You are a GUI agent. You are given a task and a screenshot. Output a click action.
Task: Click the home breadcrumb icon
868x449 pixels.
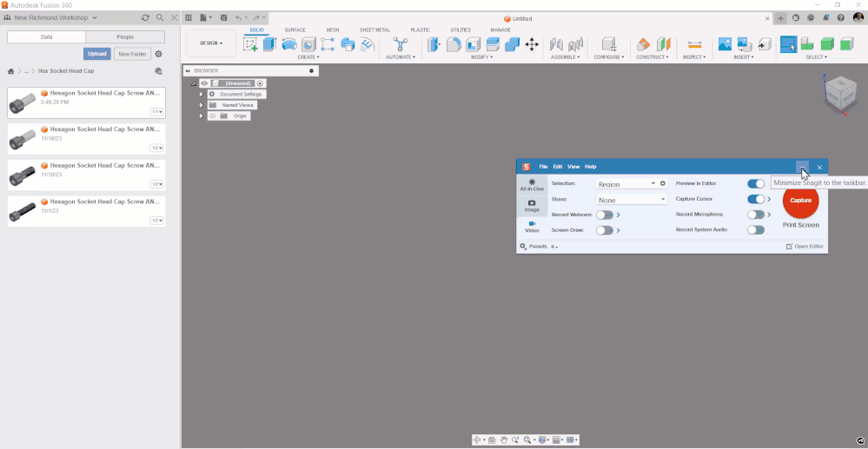(x=10, y=71)
